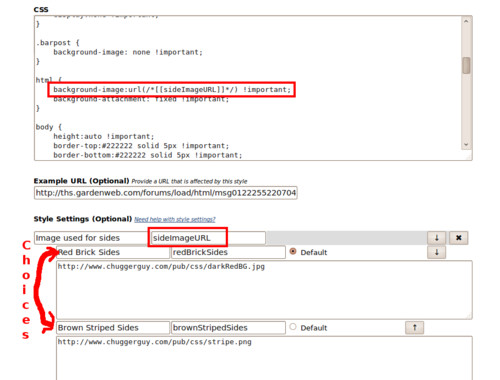Edit the redBrickSides key field
Image resolution: width=500 pixels, height=380 pixels.
[x=228, y=252]
